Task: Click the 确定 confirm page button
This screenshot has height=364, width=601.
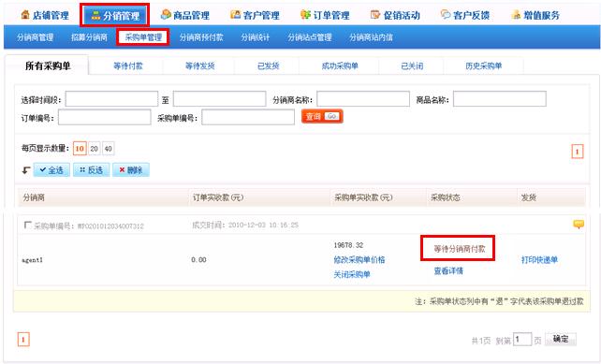Action: pos(561,339)
